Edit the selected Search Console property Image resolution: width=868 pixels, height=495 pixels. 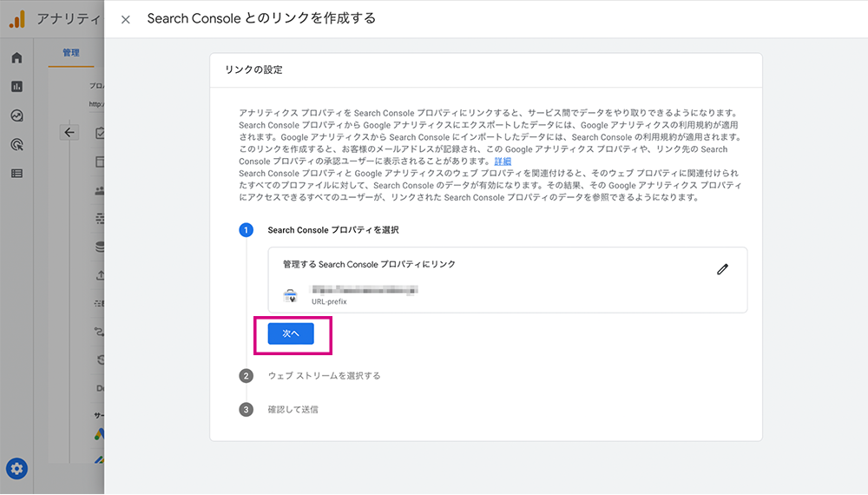coord(722,269)
